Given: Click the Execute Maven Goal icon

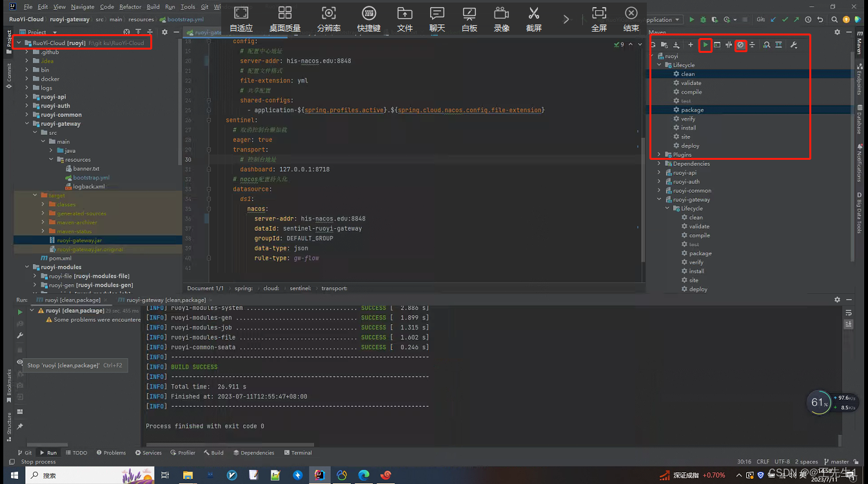Looking at the screenshot, I should click(717, 44).
